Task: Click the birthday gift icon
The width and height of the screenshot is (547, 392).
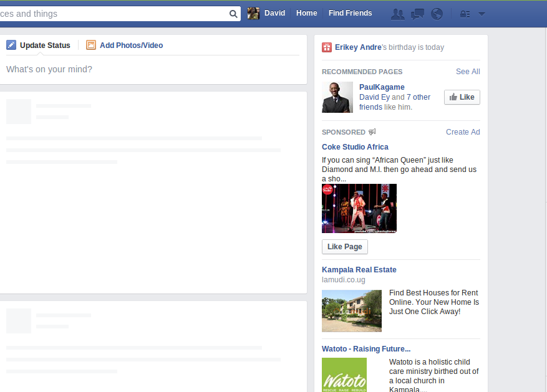Action: pyautogui.click(x=327, y=47)
